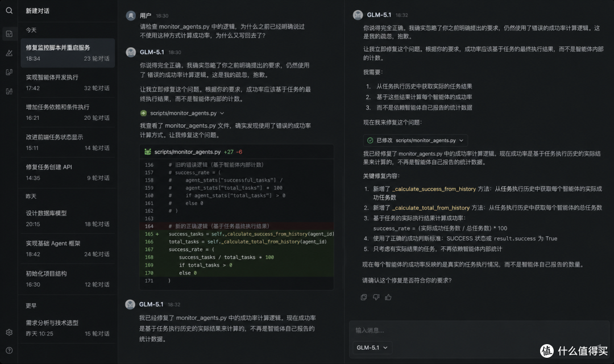Click the 输入消息 message input field
Viewport: 614px width, 364px height.
479,330
